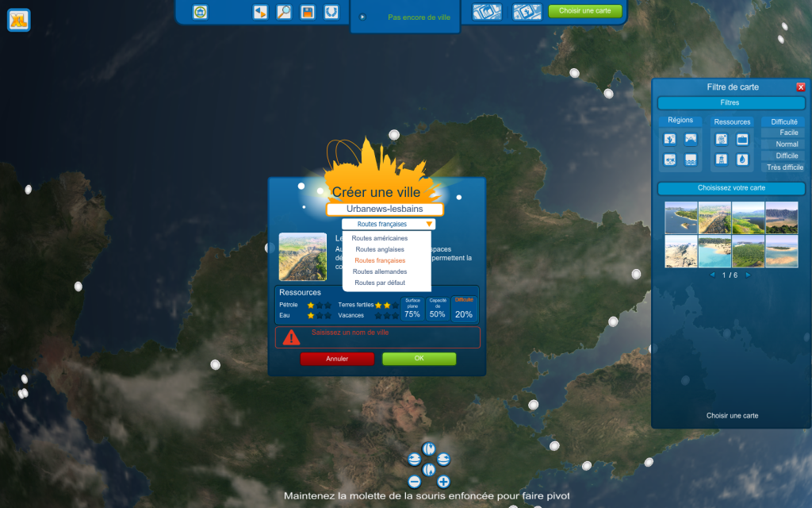
Task: Go to next map page arrow
Action: [747, 275]
